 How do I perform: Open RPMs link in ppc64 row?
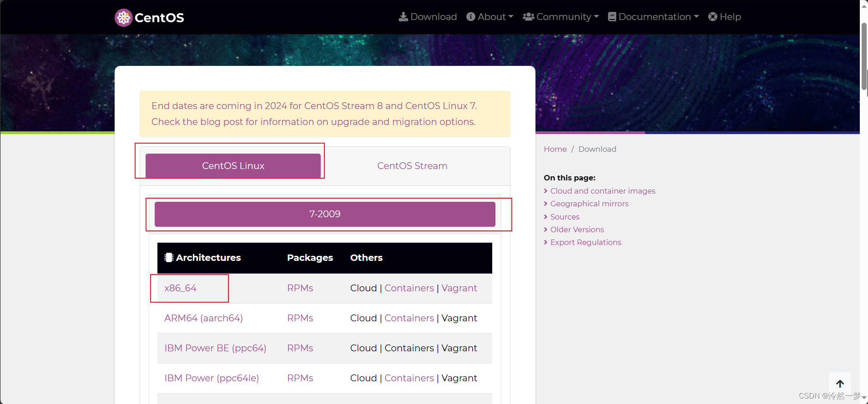point(300,348)
